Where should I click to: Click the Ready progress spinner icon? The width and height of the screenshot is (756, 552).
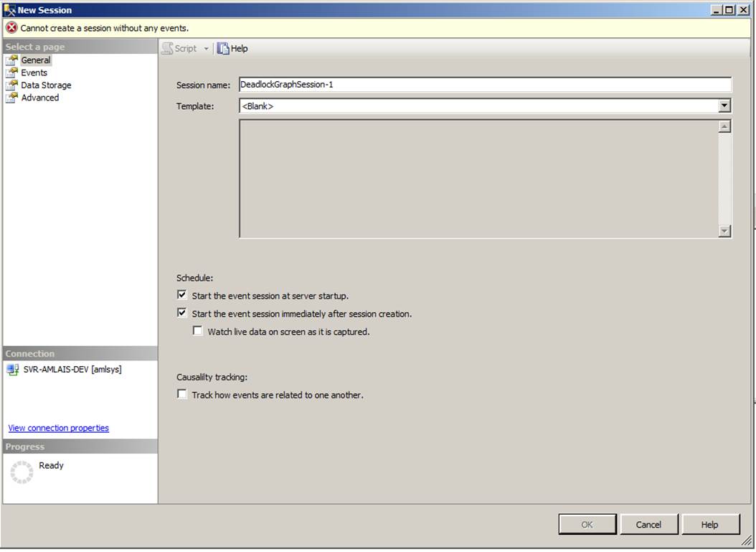(22, 472)
